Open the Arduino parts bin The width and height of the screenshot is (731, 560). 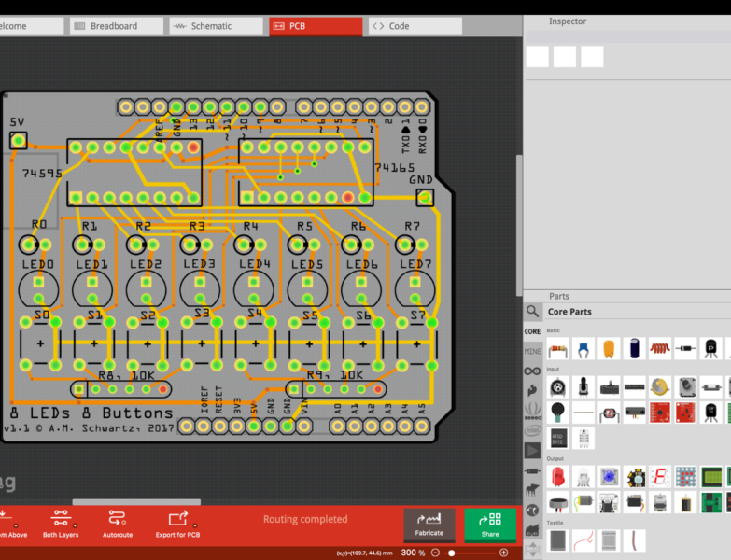pyautogui.click(x=532, y=371)
